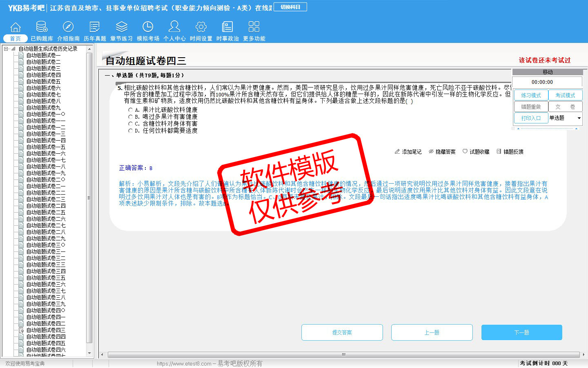This screenshot has width=588, height=368.
Task: Open the 单选题 question type dropdown
Action: pyautogui.click(x=579, y=118)
